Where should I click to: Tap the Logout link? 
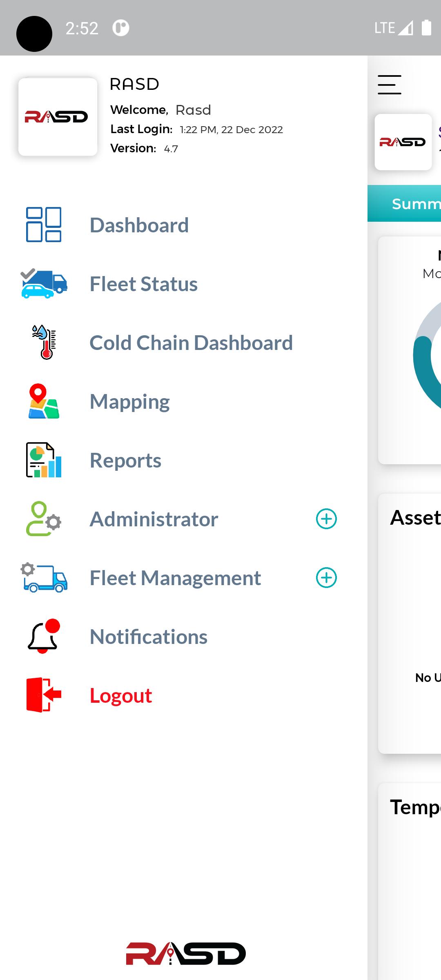pyautogui.click(x=121, y=696)
